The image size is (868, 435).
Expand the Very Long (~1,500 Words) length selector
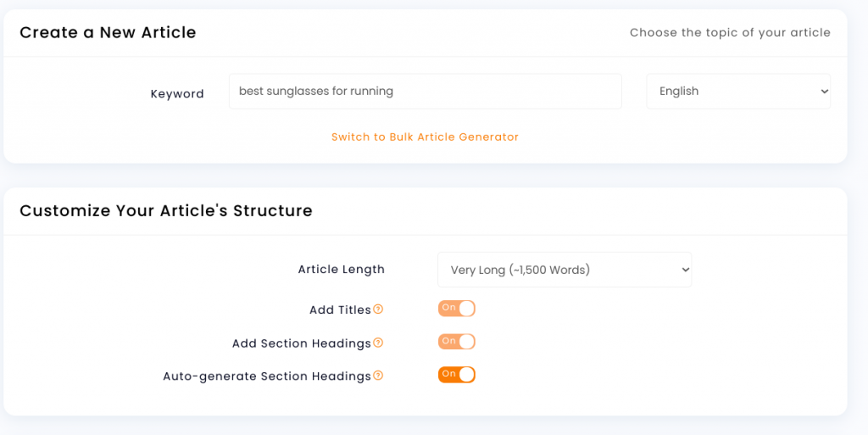click(x=565, y=270)
